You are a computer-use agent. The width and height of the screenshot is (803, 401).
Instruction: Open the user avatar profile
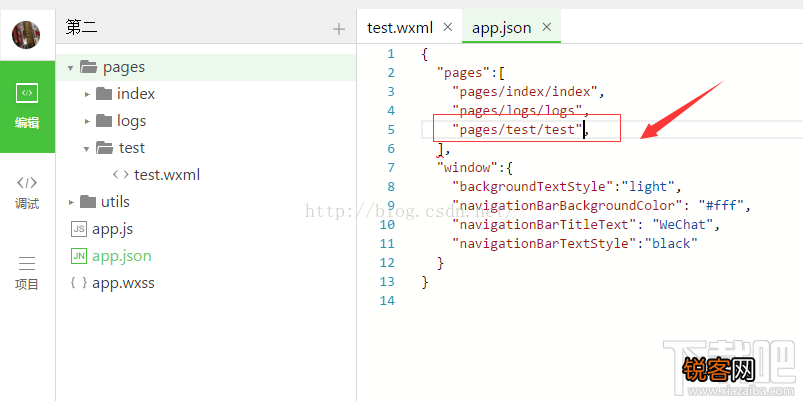click(x=26, y=35)
